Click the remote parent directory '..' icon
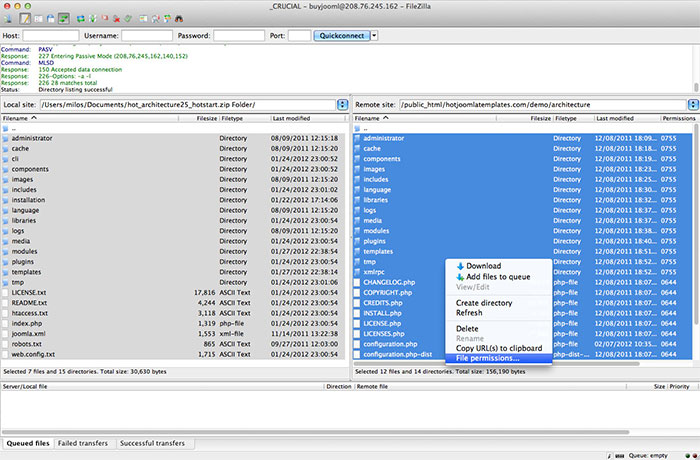The height and width of the screenshot is (460, 700). coord(357,129)
